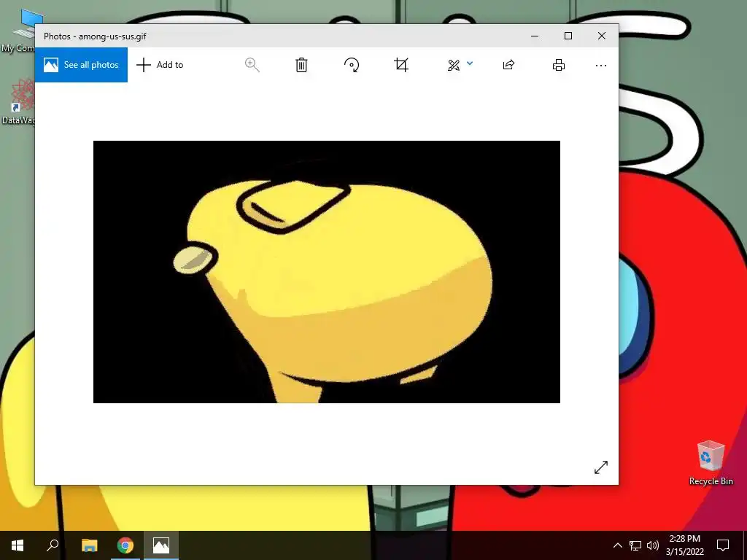Select the My Computer desktop icon
747x560 pixels.
pyautogui.click(x=18, y=31)
